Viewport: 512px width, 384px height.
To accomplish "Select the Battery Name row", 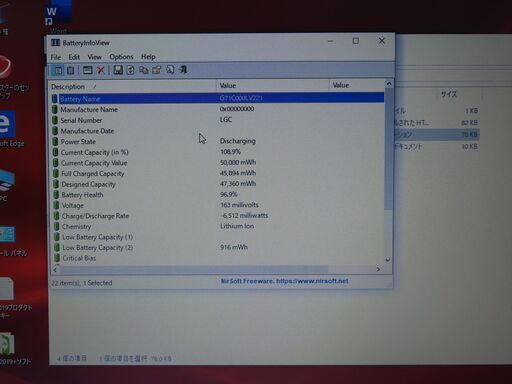I will click(218, 98).
